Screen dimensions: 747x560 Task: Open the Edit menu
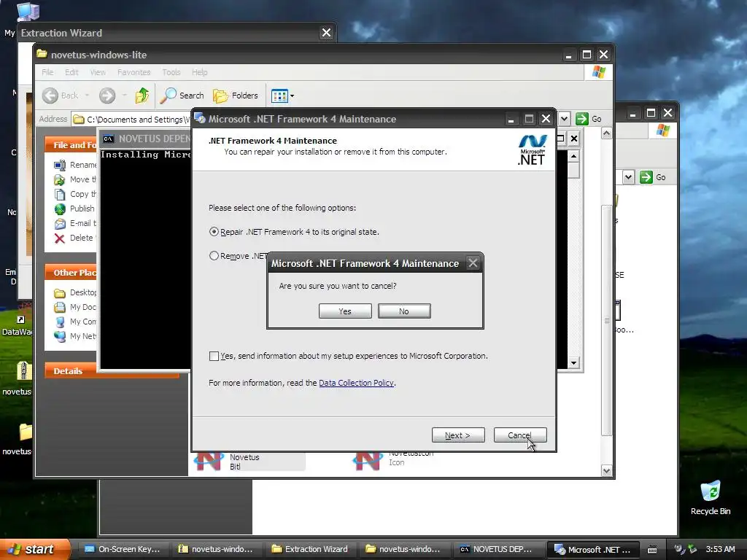tap(71, 72)
